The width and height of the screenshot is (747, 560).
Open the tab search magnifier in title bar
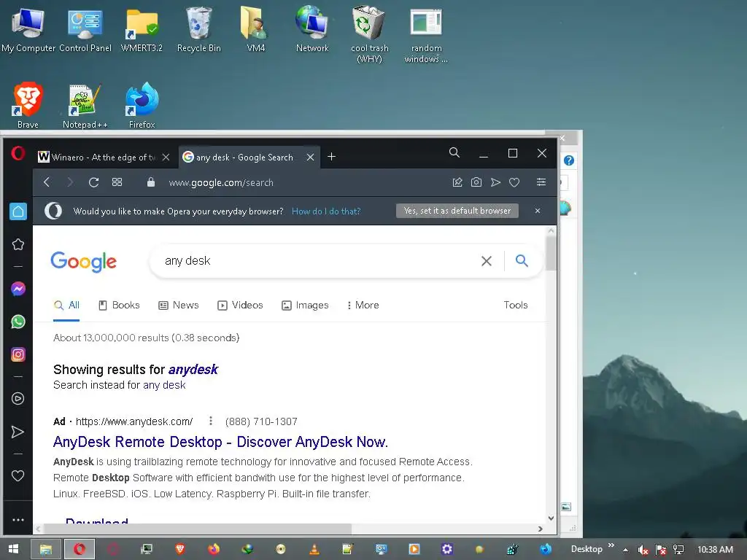click(x=454, y=152)
